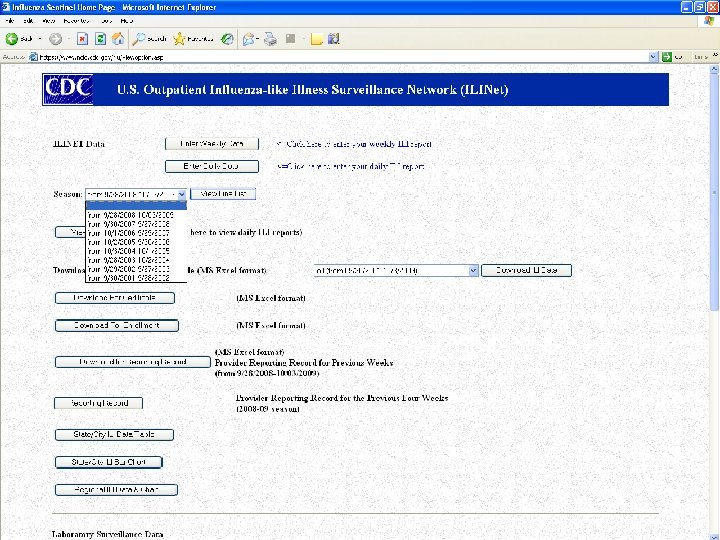Select season starting 9/30/2001

pyautogui.click(x=136, y=278)
